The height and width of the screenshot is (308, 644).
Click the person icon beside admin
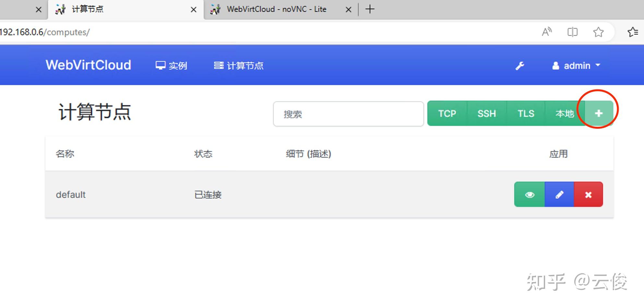coord(556,66)
